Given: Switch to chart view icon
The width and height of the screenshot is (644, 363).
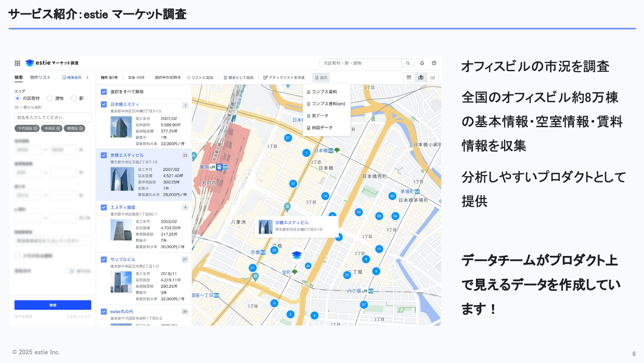Looking at the screenshot, I should (x=433, y=78).
